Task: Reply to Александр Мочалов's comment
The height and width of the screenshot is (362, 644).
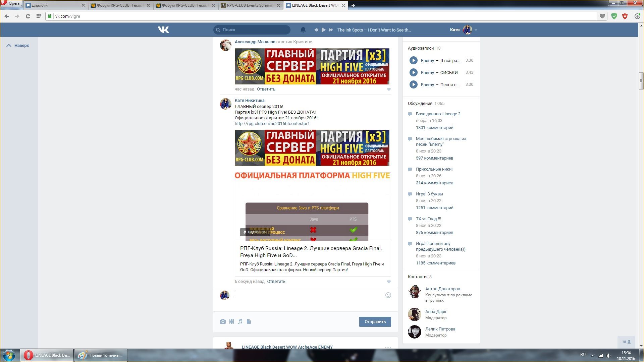Action: pos(266,89)
